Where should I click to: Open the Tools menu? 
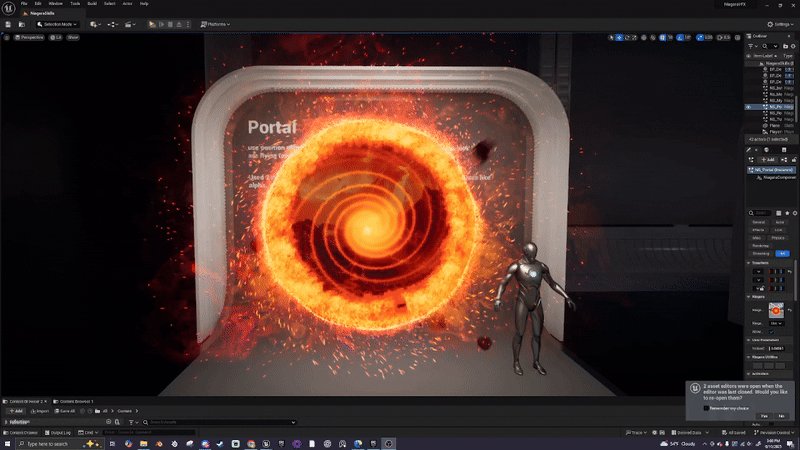click(75, 4)
